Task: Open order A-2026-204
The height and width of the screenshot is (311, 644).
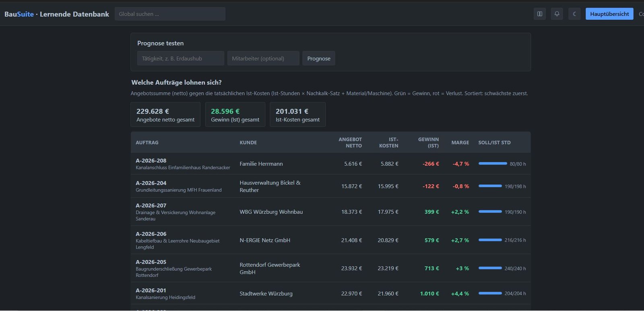Action: coord(151,183)
